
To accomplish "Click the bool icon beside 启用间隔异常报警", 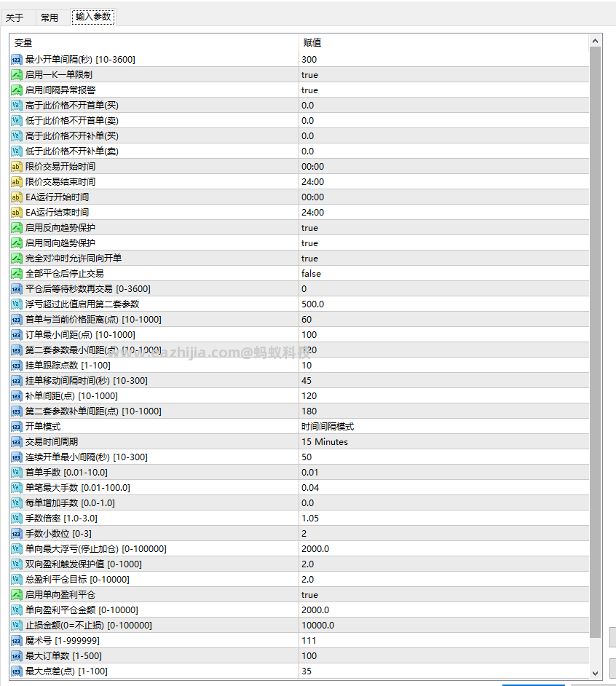I will [16, 90].
